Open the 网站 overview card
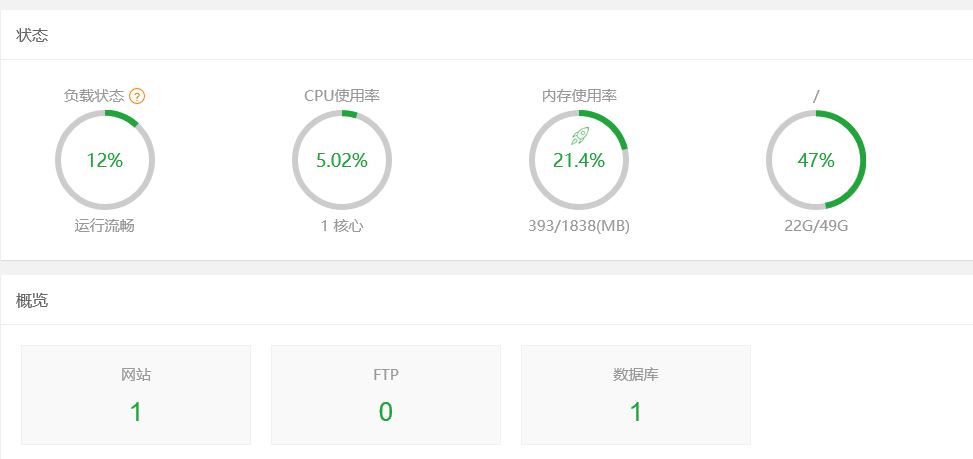973x459 pixels. point(136,395)
